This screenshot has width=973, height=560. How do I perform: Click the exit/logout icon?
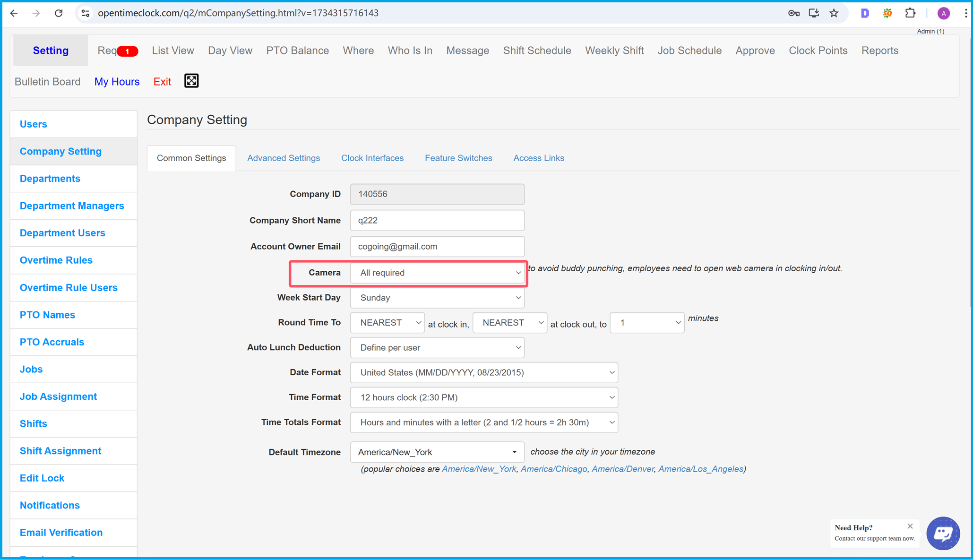[163, 82]
